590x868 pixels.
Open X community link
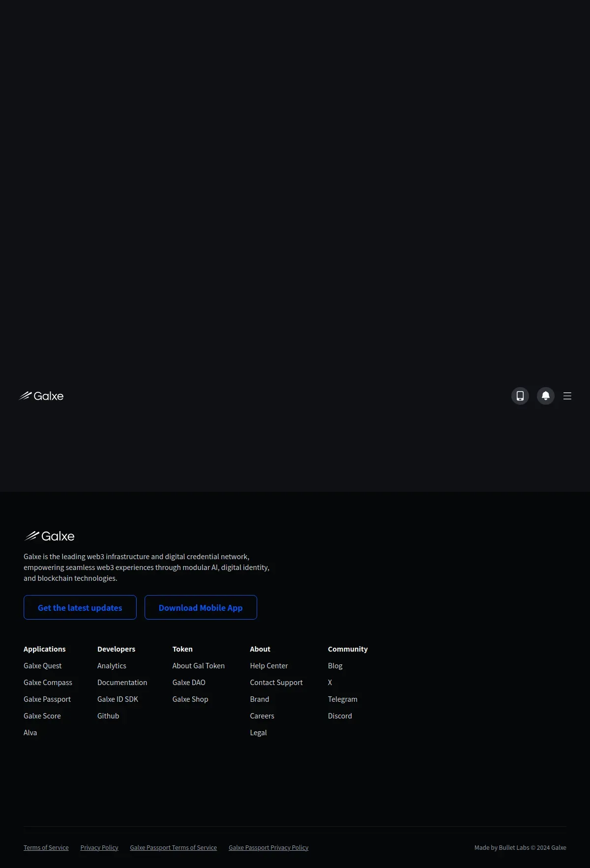[330, 683]
